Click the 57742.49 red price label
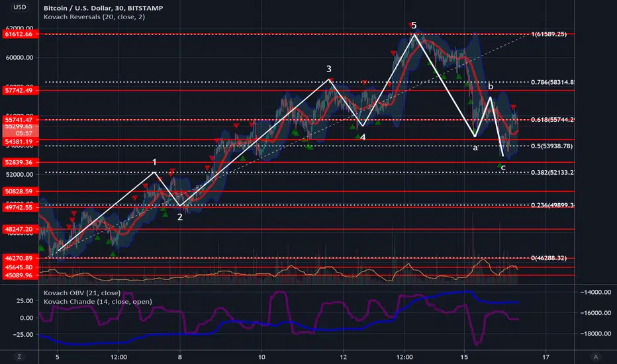Screen dimensions: 617x364 click(19, 91)
